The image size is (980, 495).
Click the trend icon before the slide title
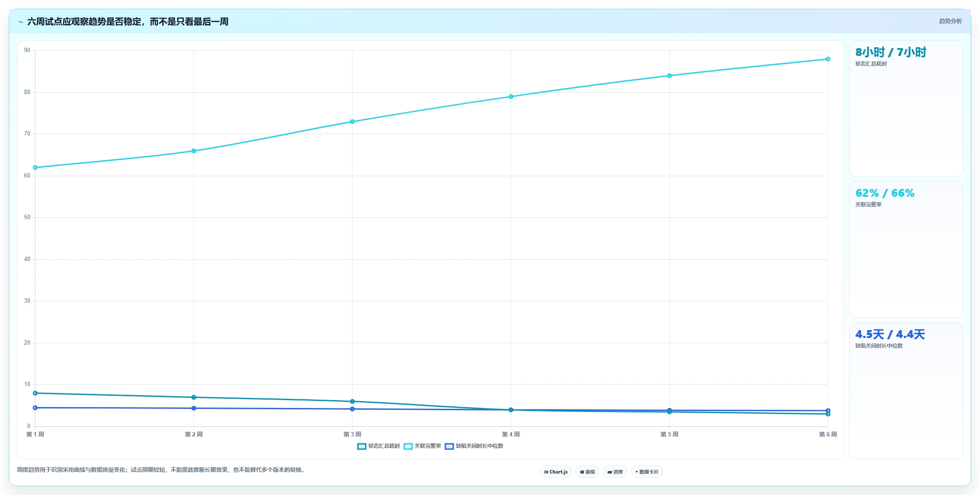(21, 22)
